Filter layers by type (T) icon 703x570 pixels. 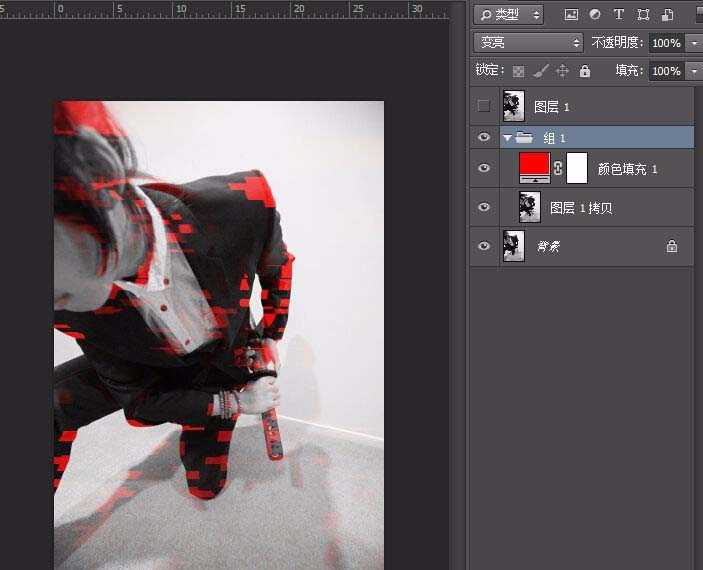pyautogui.click(x=618, y=15)
